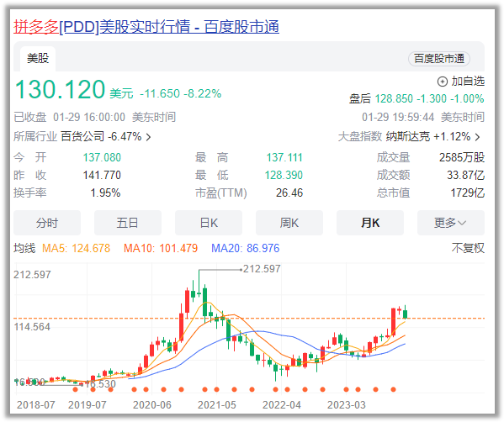Click the 市盈(TTM) value 26.46

point(289,193)
